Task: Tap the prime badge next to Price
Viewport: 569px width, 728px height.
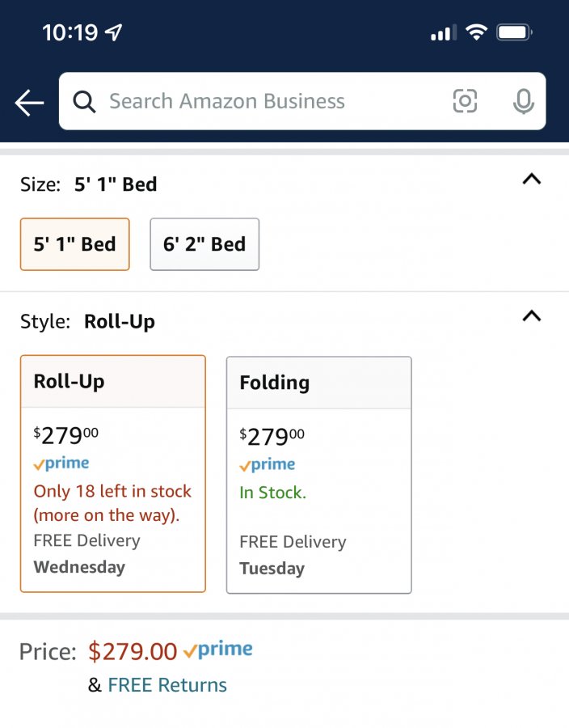Action: (218, 650)
